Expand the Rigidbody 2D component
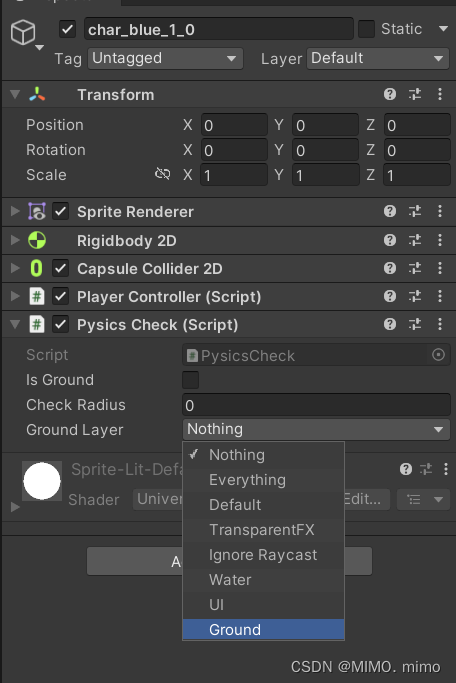The width and height of the screenshot is (456, 683). pyautogui.click(x=15, y=240)
